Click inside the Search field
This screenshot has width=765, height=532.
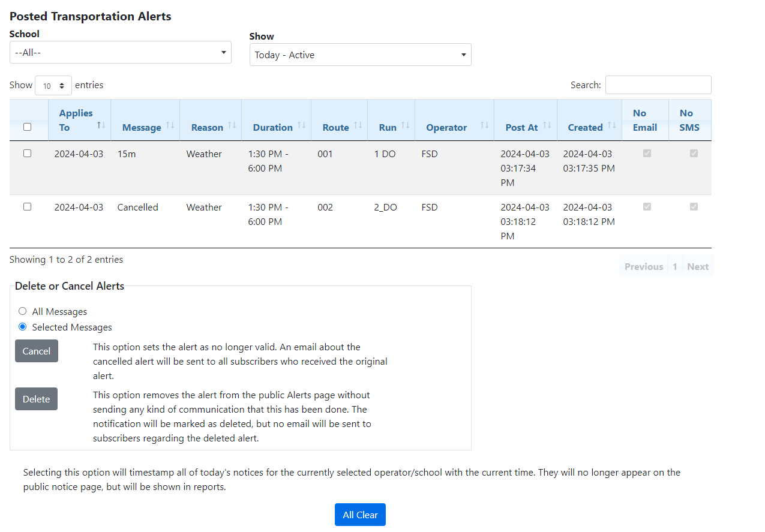point(658,85)
